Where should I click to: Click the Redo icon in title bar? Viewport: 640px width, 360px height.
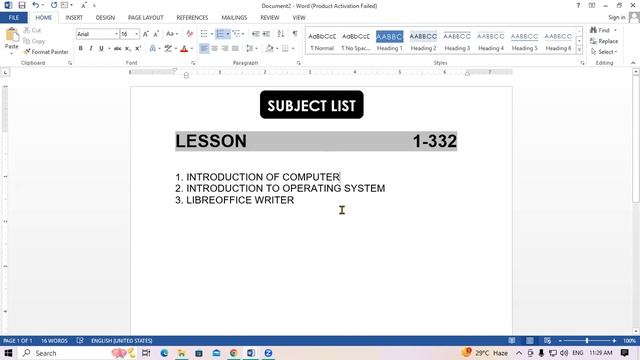pyautogui.click(x=54, y=5)
